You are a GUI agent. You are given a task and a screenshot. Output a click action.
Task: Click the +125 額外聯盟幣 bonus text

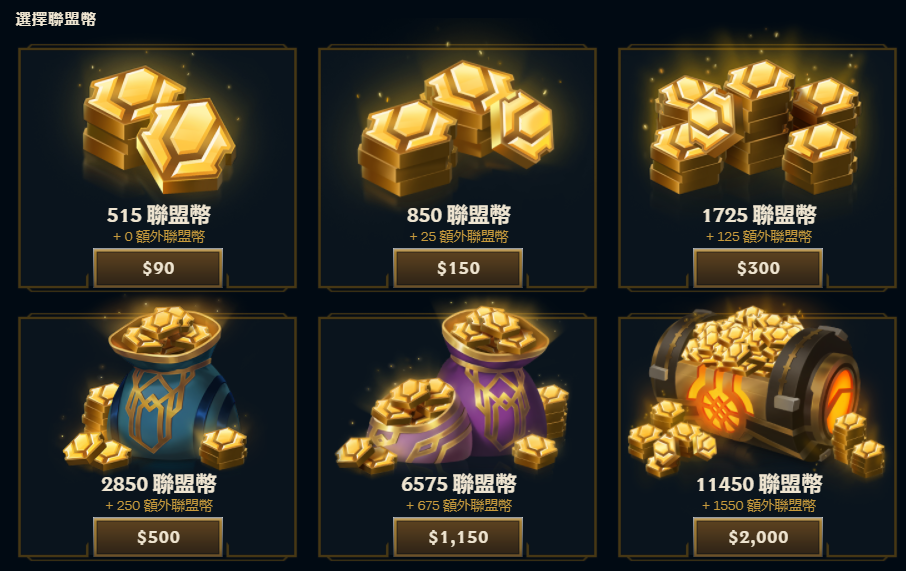click(759, 236)
